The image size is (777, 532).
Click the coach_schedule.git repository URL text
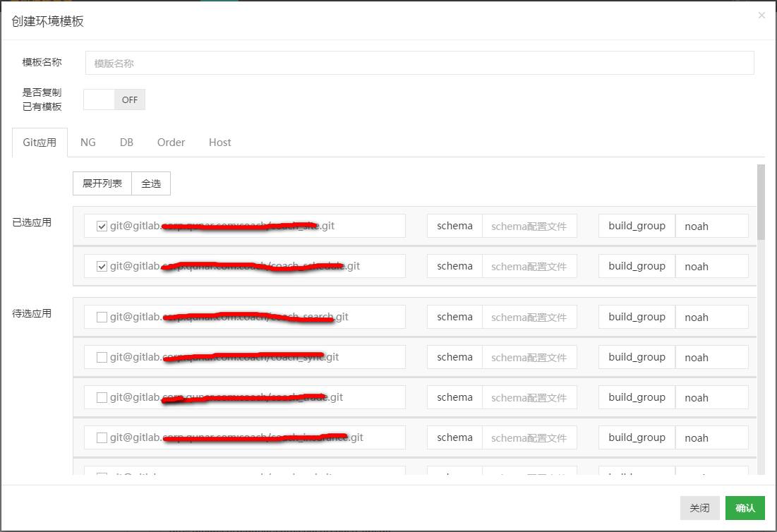235,267
